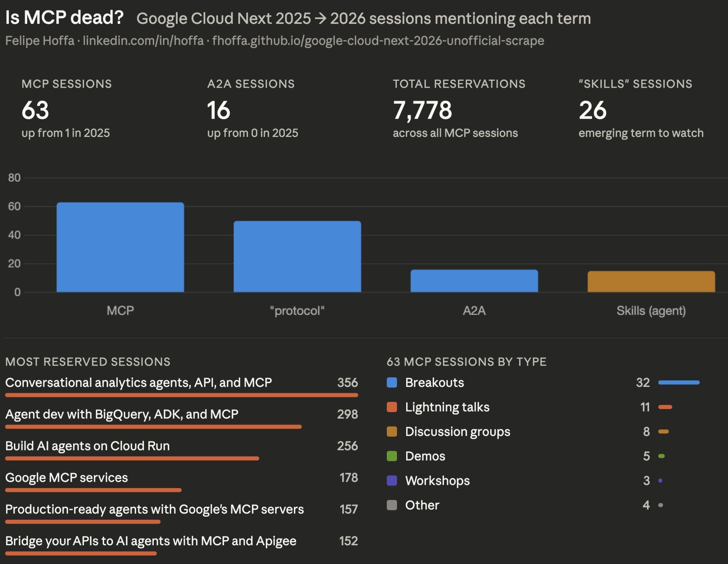
Task: Expand the 63 MCP SESSIONS BY TYPE section
Action: (466, 362)
